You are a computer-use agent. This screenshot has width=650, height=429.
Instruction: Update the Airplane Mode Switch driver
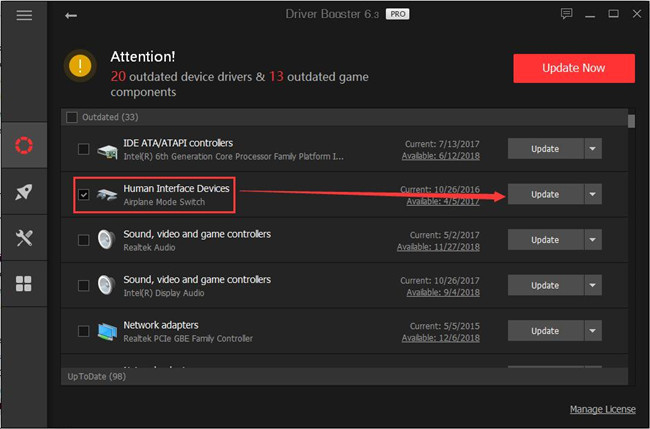[546, 194]
